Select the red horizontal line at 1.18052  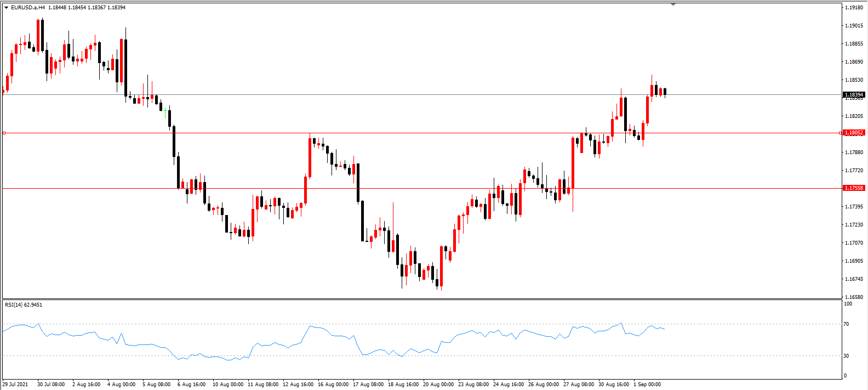point(422,133)
